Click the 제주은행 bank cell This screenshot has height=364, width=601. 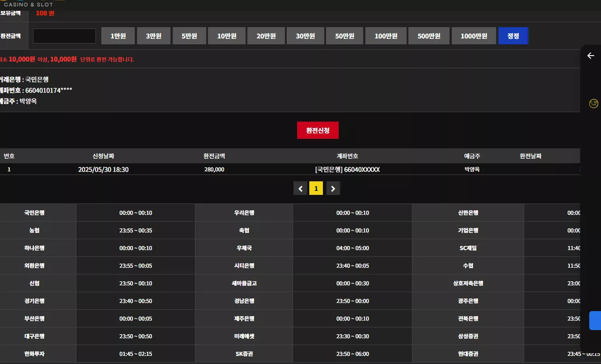click(x=244, y=319)
